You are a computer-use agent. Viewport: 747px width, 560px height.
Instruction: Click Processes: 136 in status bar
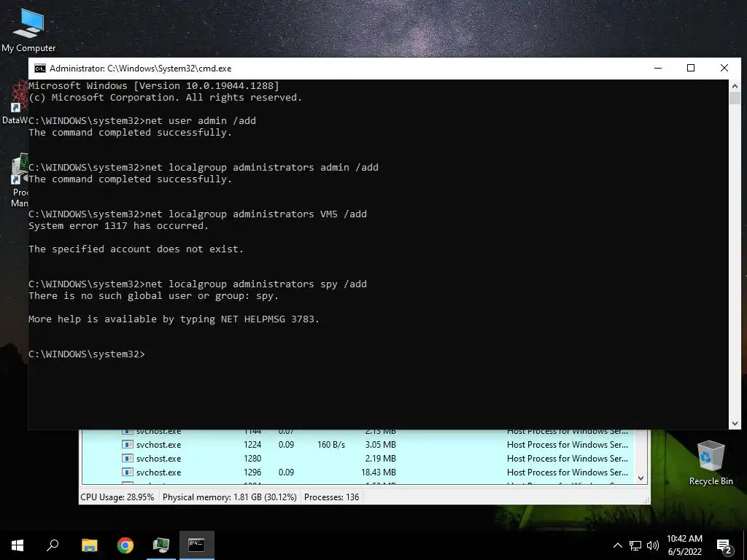[332, 497]
